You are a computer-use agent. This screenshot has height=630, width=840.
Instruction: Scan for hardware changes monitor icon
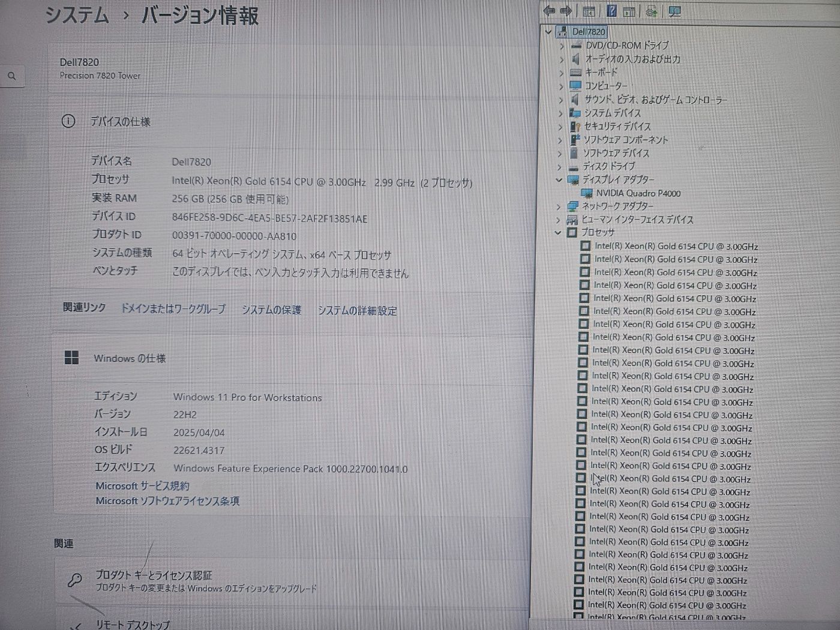tap(674, 11)
